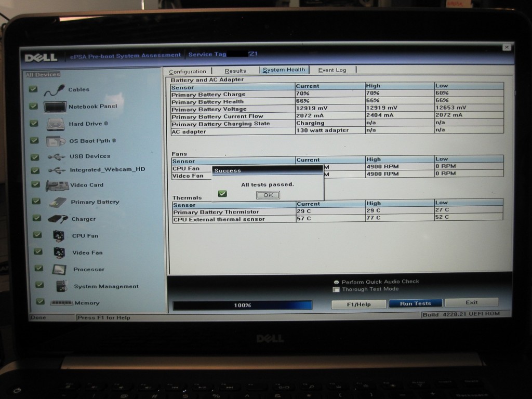Toggle the Cables checkbox

click(x=33, y=89)
